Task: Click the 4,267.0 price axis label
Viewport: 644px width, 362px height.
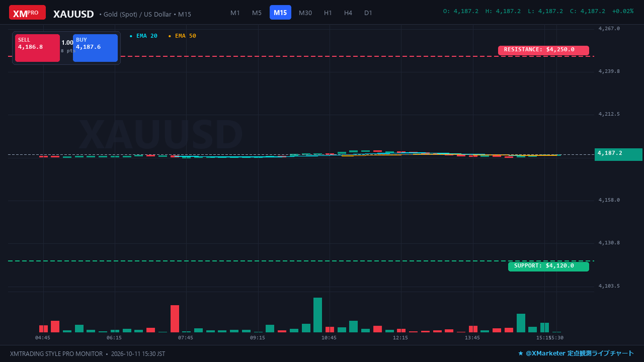Action: (609, 28)
